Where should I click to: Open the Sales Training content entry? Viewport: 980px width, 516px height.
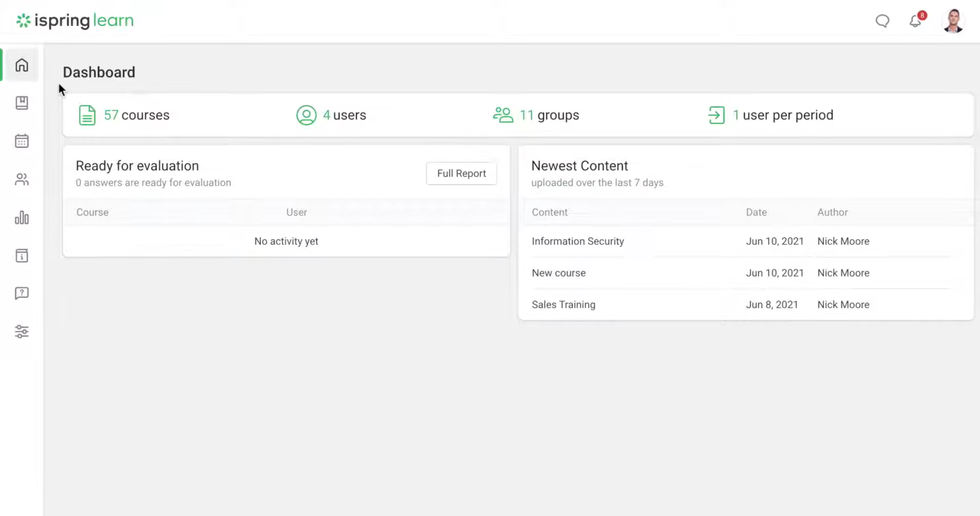coord(563,305)
